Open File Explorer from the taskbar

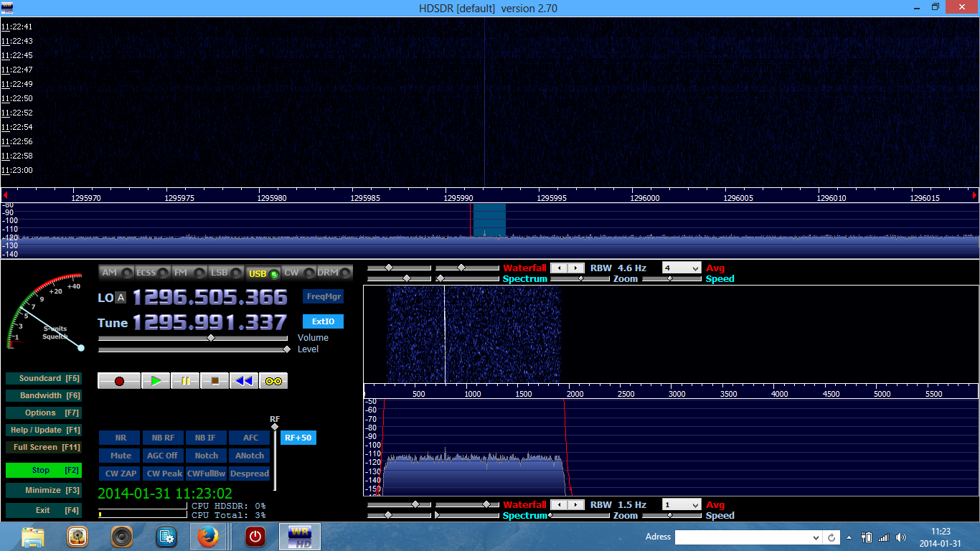(x=33, y=537)
